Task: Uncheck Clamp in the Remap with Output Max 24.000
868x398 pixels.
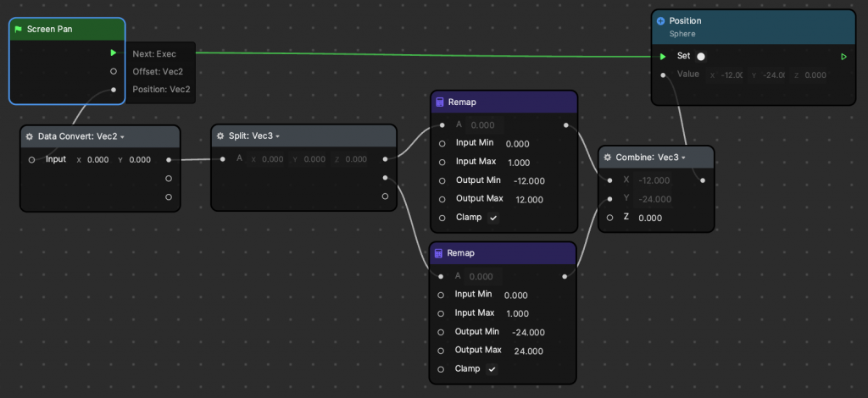Action: click(492, 369)
